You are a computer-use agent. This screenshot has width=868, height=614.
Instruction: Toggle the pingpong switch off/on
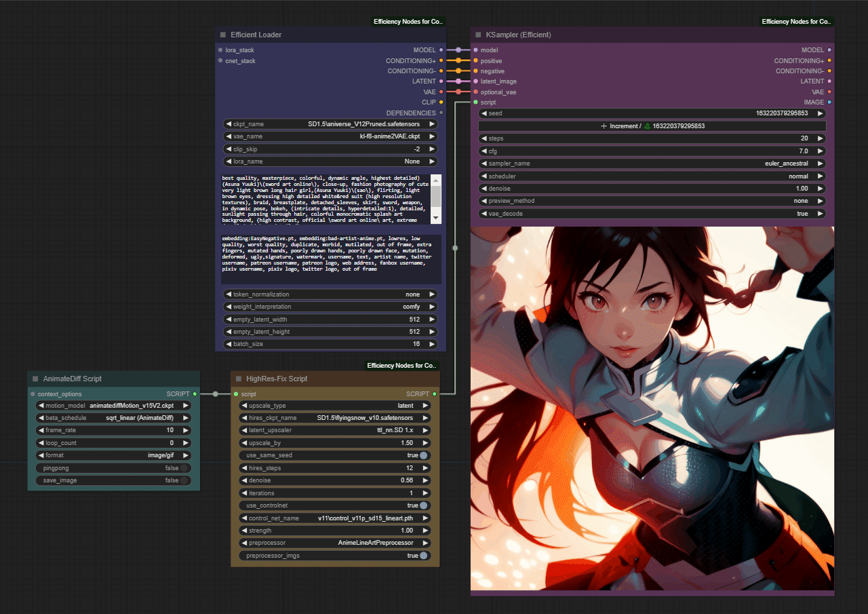pos(184,468)
